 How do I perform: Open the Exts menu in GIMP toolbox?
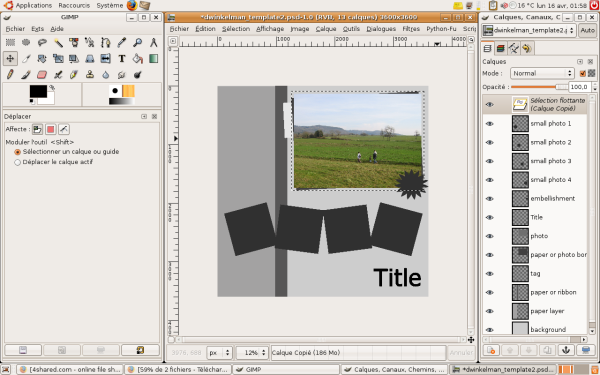tap(38, 29)
